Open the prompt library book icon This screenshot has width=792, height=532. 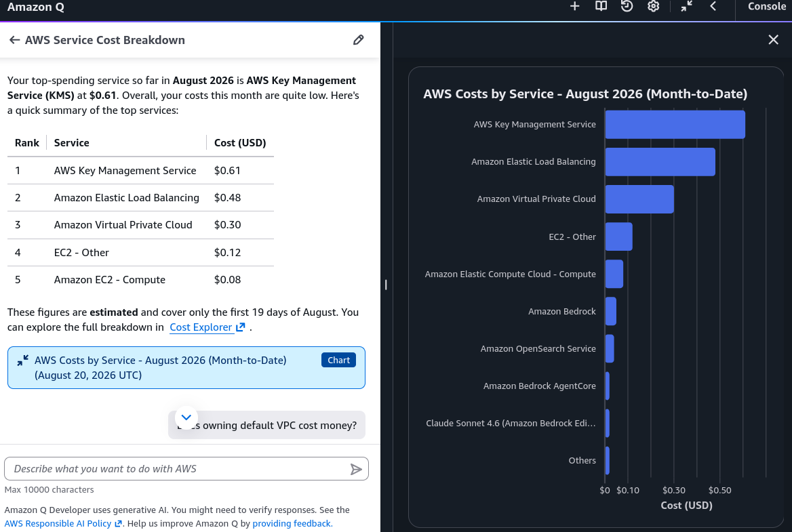601,6
